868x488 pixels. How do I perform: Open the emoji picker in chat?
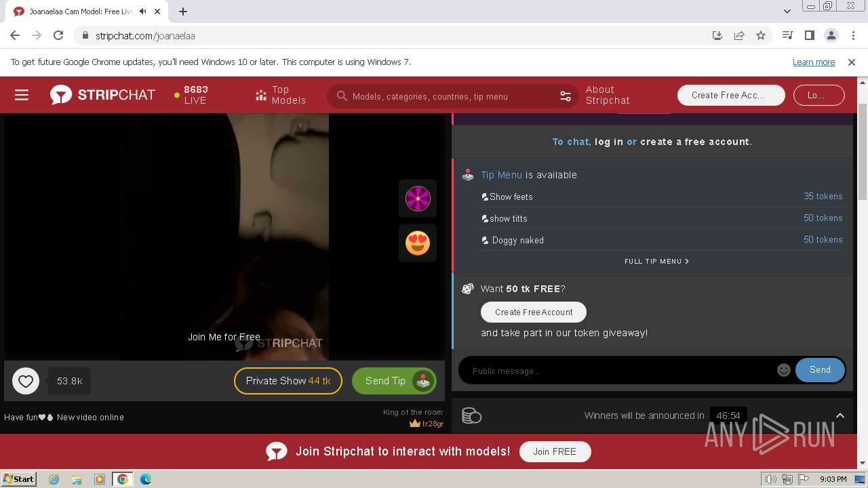click(784, 370)
